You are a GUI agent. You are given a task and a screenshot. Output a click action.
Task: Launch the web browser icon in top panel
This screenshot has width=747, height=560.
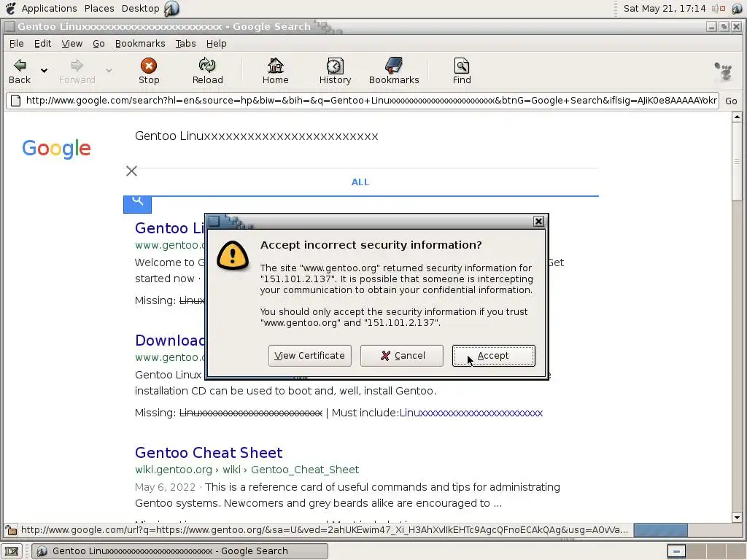[171, 8]
